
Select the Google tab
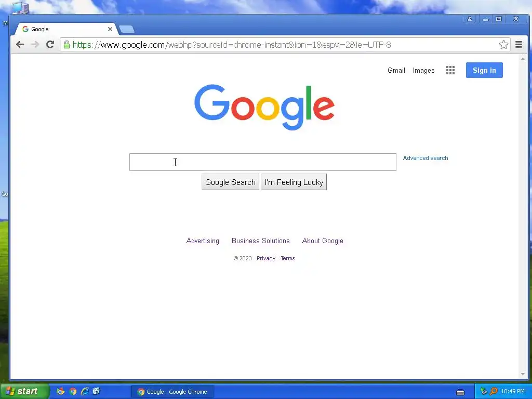(64, 29)
